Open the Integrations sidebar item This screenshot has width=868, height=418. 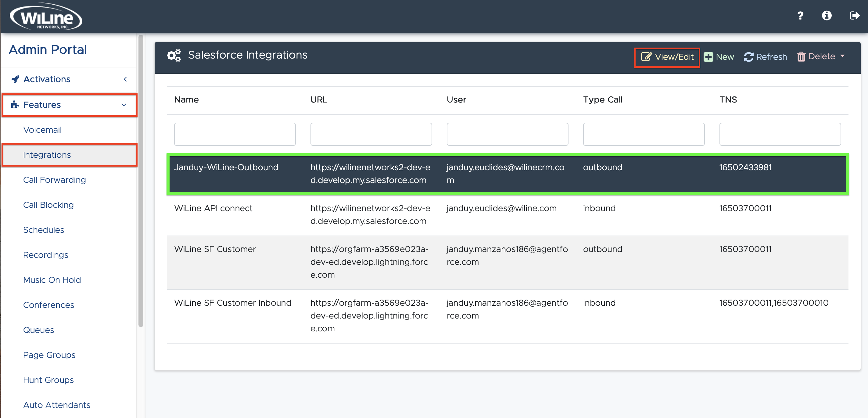(47, 155)
